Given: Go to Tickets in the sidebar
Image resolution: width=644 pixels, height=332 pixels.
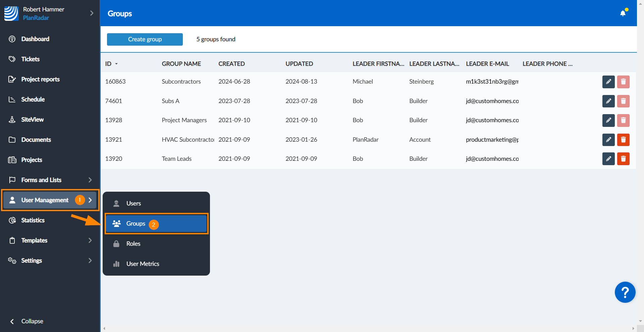Looking at the screenshot, I should click(30, 59).
